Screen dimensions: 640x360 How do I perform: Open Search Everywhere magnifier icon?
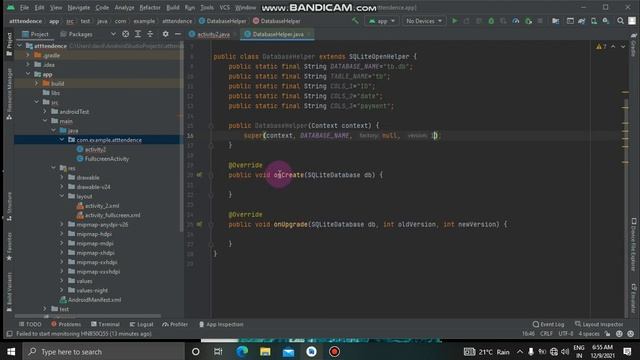[620, 21]
